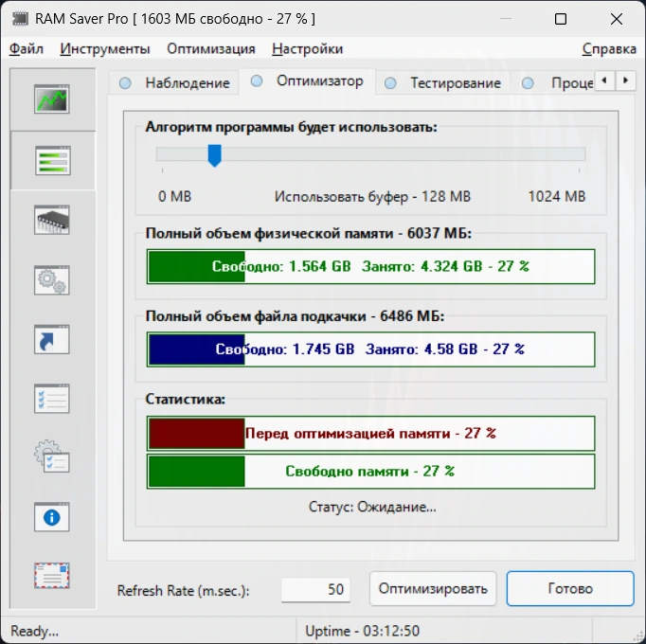Open the Справка menu
646x644 pixels.
coord(609,49)
